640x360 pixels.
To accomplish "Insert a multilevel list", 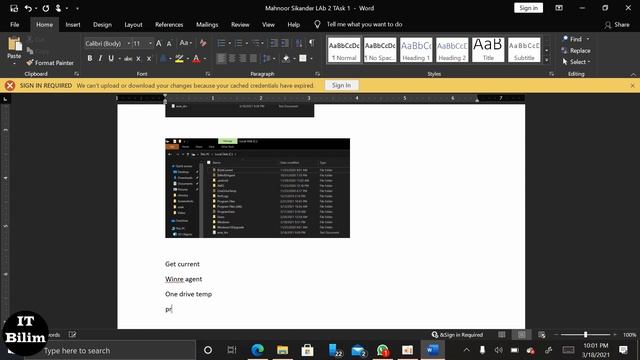I will pos(256,43).
